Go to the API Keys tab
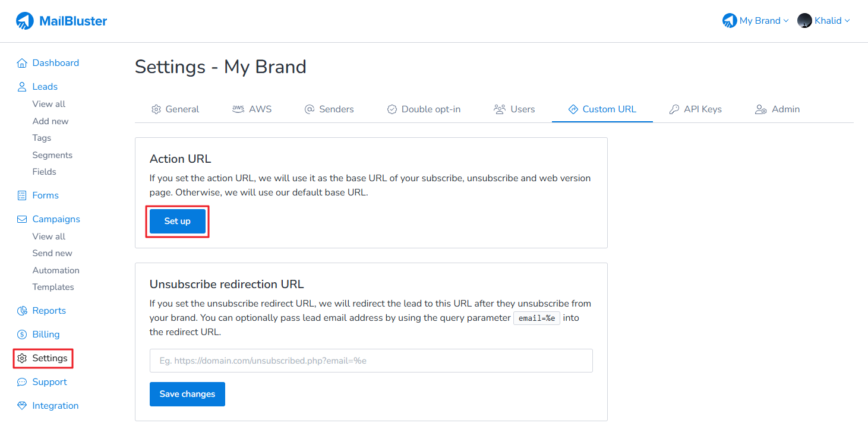The width and height of the screenshot is (868, 445). tap(695, 109)
